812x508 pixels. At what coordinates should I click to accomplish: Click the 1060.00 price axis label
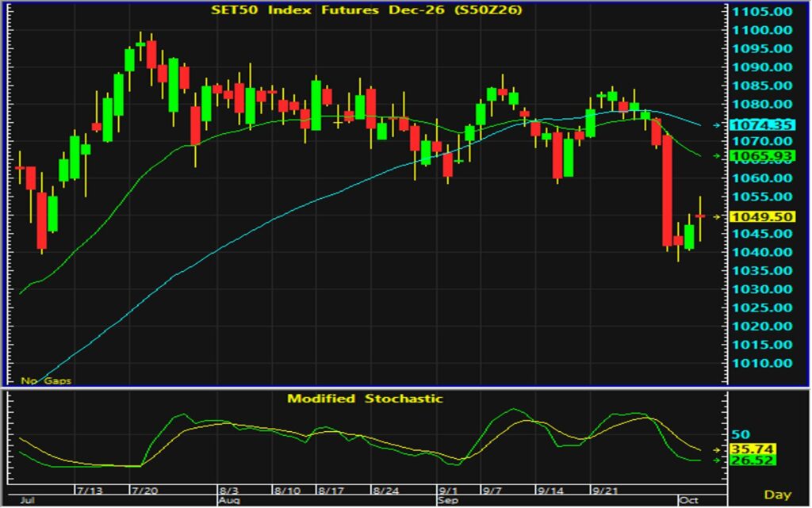pos(762,178)
